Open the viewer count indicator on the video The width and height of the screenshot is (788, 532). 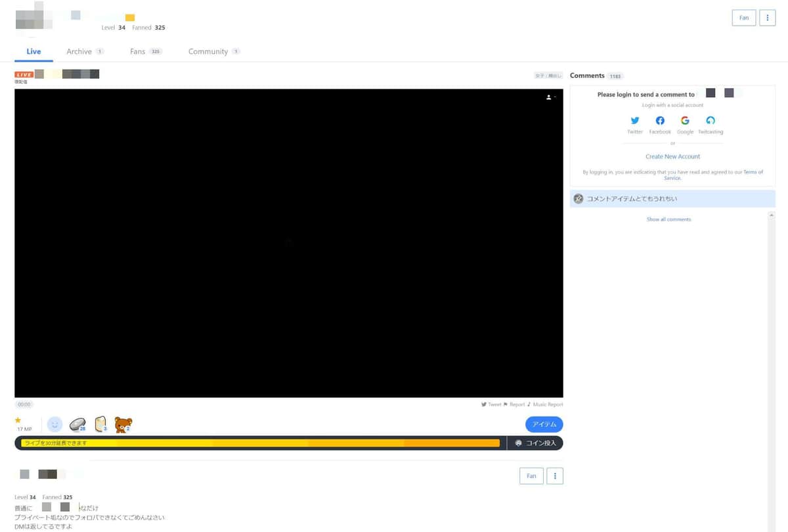click(550, 97)
